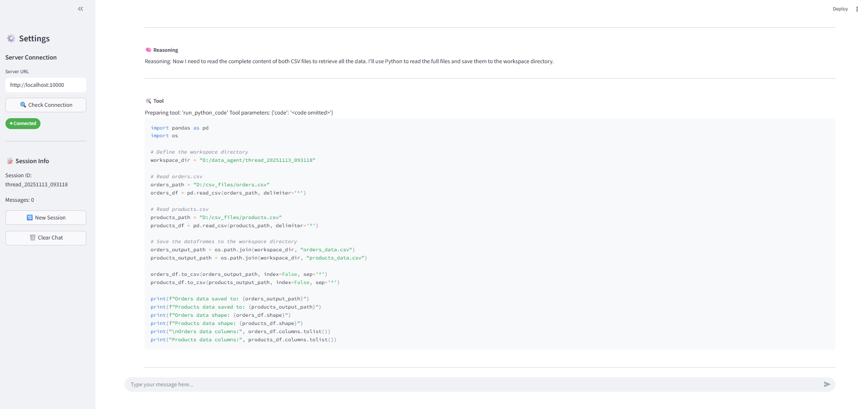Click the 'Session Info' heading text

tap(32, 161)
